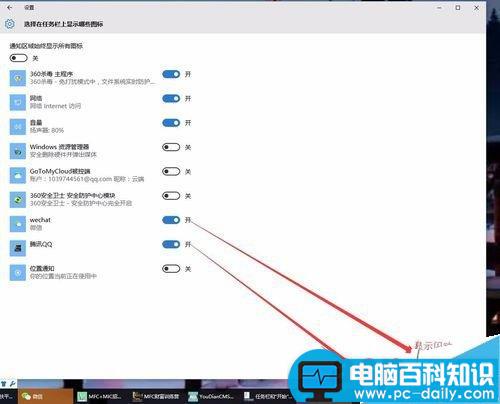The image size is (500, 404).
Task: Select the '网络 Internet 访问' subtitle text
Action: pyautogui.click(x=55, y=106)
